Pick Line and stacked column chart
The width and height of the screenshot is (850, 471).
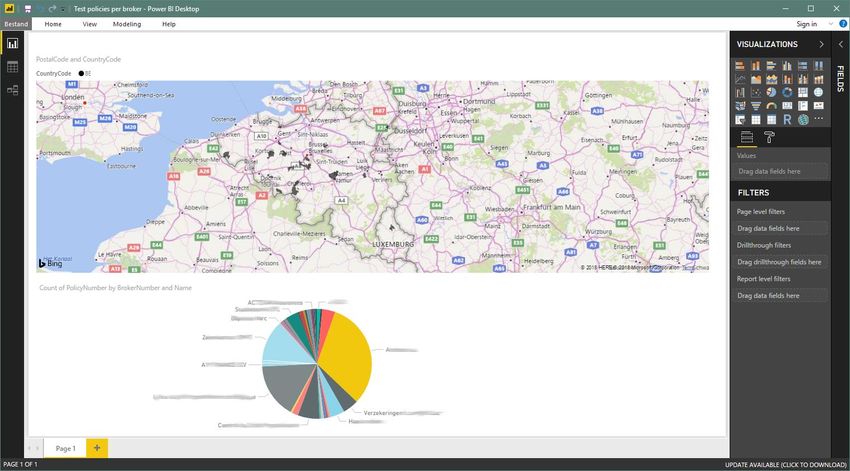pos(787,79)
